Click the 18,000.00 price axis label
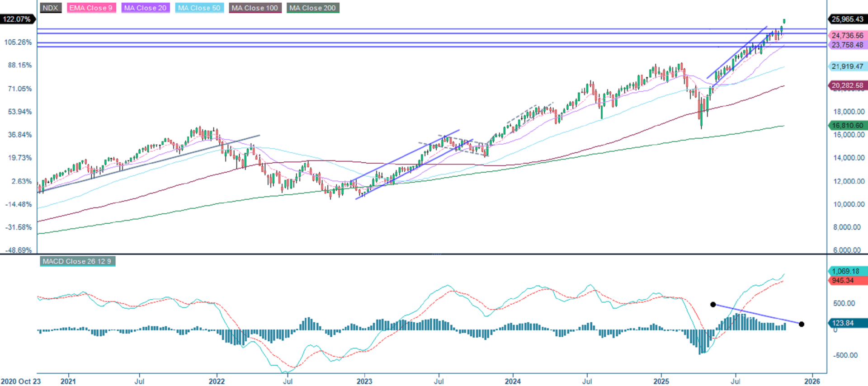The width and height of the screenshot is (868, 386). 849,112
